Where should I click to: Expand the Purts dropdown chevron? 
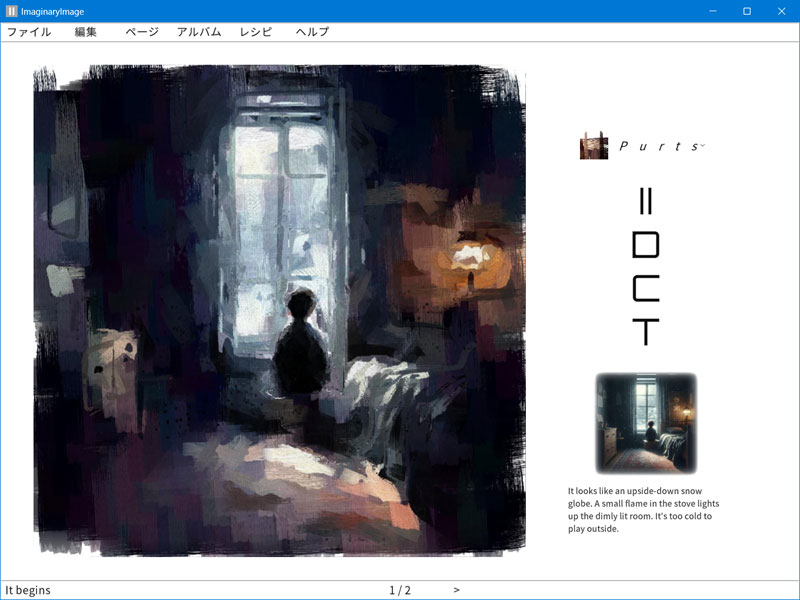click(703, 146)
